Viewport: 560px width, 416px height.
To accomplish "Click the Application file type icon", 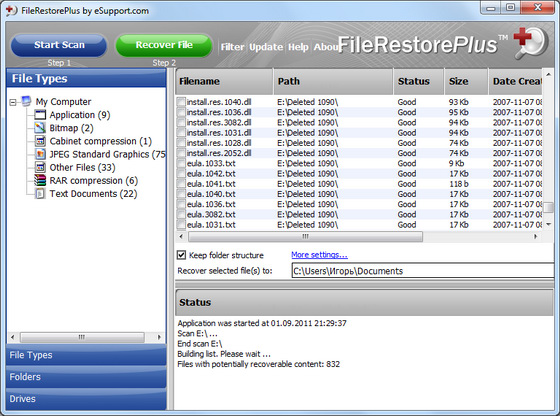I will pyautogui.click(x=40, y=115).
